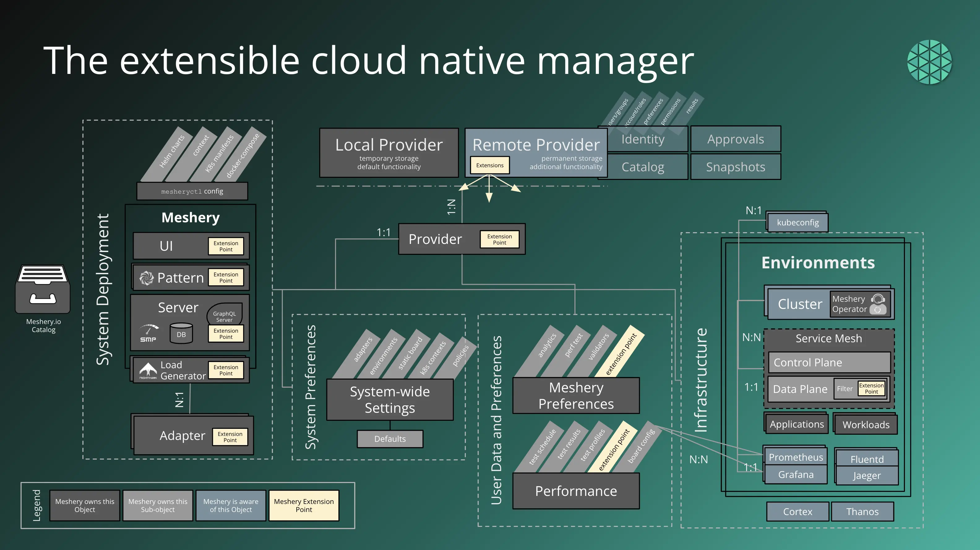
Task: Click the Pattern swirl icon
Action: (x=146, y=278)
